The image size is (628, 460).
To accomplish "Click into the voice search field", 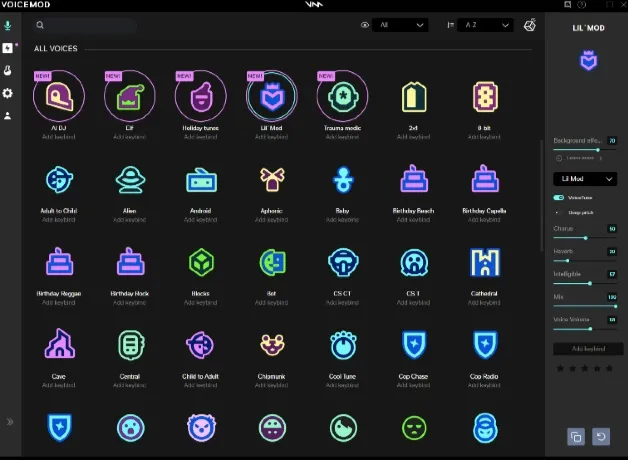I will [x=86, y=25].
